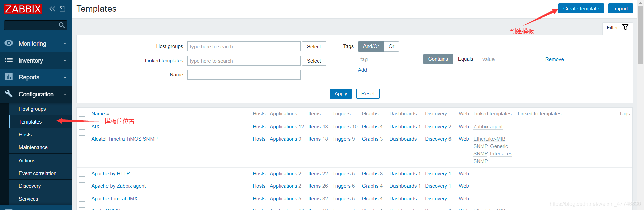Viewport: 644px width, 210px height.
Task: Check the Apache by HTTP checkbox
Action: tap(82, 173)
